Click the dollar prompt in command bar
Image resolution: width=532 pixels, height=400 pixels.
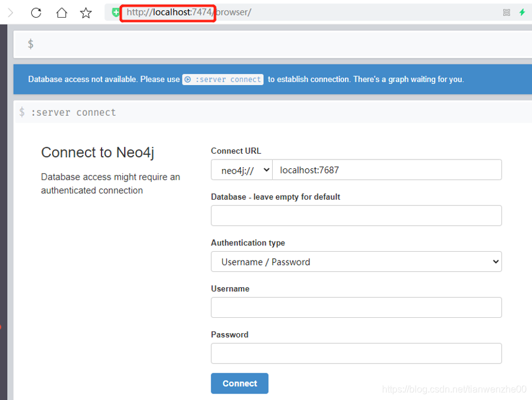pyautogui.click(x=30, y=44)
